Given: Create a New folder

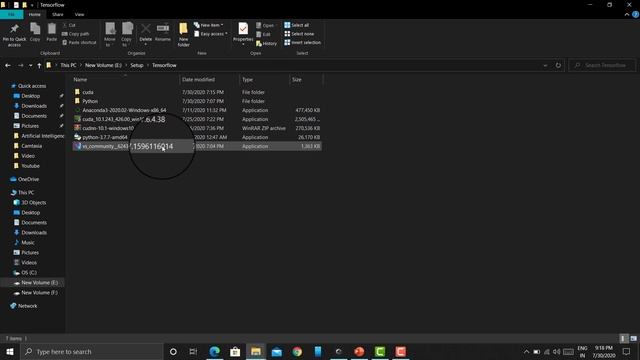Looking at the screenshot, I should tap(183, 35).
